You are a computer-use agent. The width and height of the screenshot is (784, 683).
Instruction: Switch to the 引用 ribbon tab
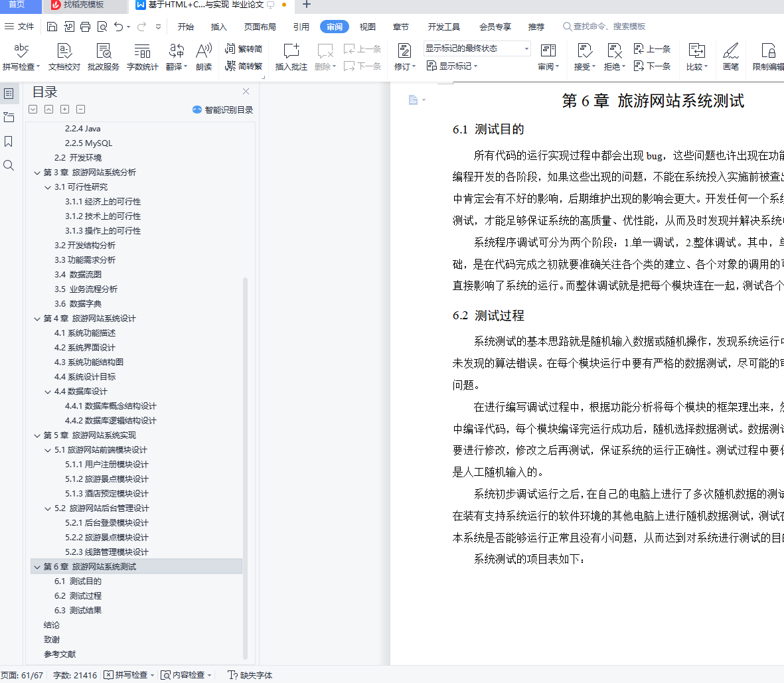tap(301, 27)
